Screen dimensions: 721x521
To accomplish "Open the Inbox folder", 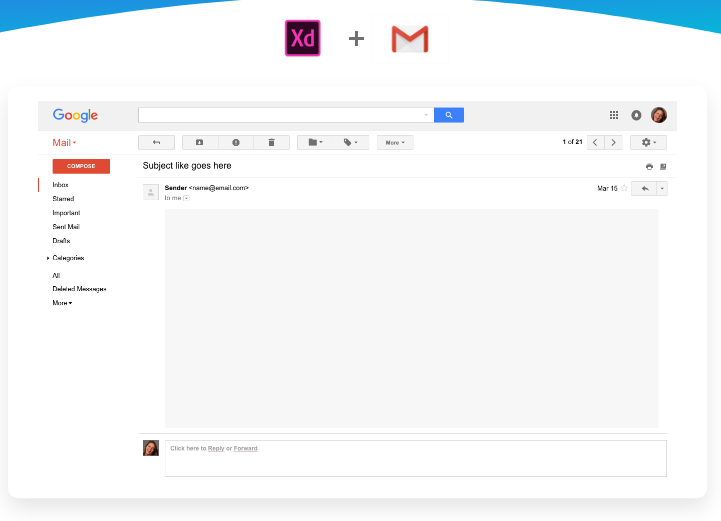I will pos(60,185).
